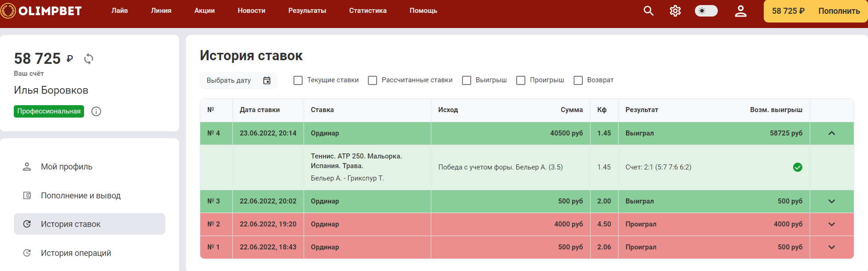The image size is (868, 271).
Task: Toggle the light/dark theme switch
Action: pos(706,11)
